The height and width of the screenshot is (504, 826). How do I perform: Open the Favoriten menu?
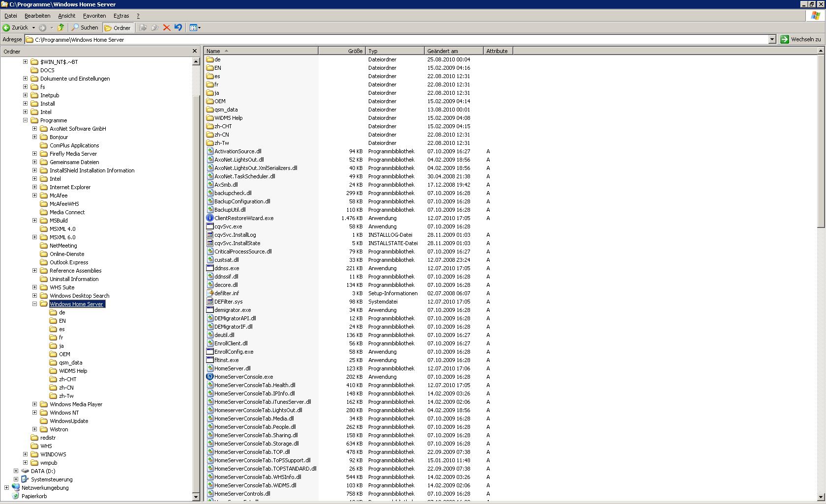click(94, 16)
